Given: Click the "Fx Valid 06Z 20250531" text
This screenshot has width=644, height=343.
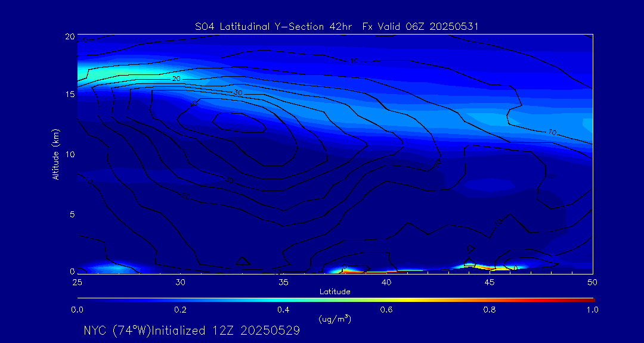Looking at the screenshot, I should 421,27.
